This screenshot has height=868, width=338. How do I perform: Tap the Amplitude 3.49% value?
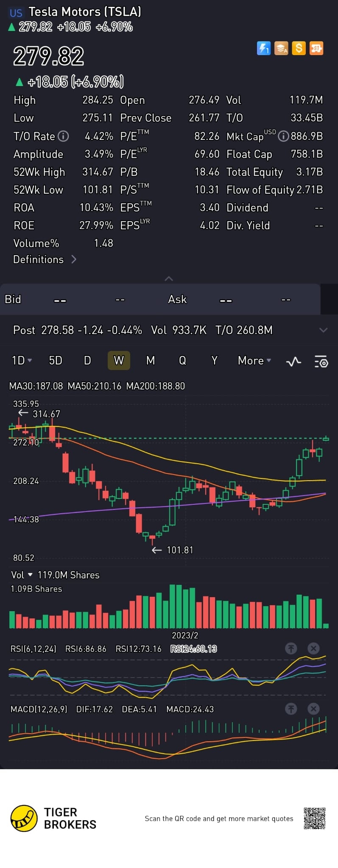pos(99,154)
